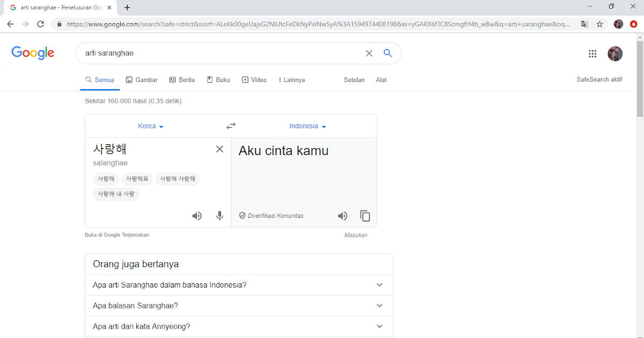Open a new browser tab
This screenshot has width=644, height=338.
tap(127, 8)
